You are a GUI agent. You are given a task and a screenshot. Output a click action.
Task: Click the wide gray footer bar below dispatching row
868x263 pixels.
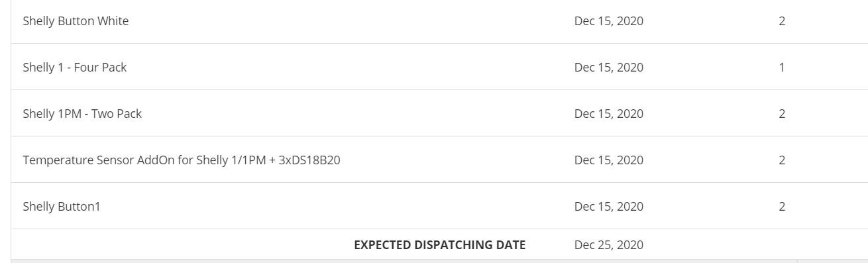coord(404,261)
